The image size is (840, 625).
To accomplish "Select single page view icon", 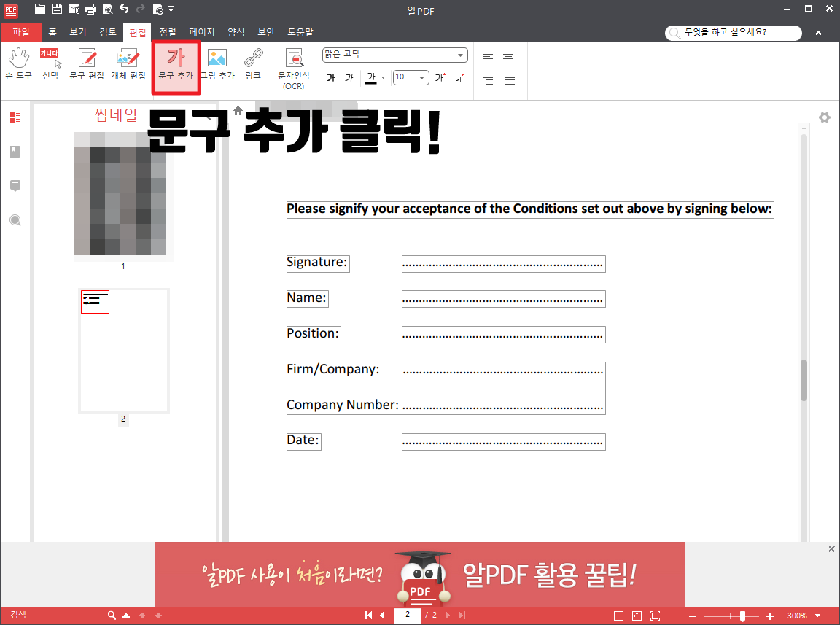I will click(618, 616).
